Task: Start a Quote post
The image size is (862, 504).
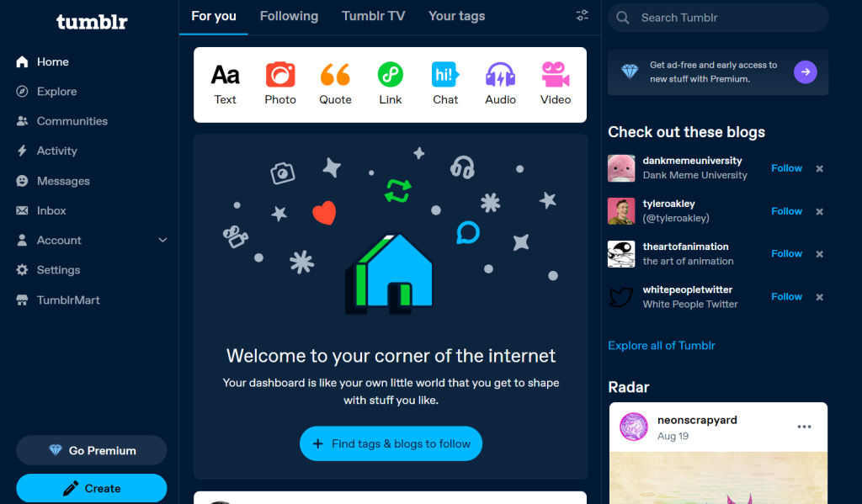Action: point(335,83)
